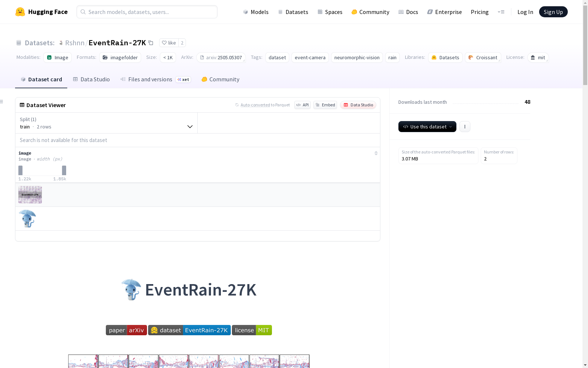Click the left histogram bar at 1.22k
The height and width of the screenshot is (368, 588).
tap(21, 170)
